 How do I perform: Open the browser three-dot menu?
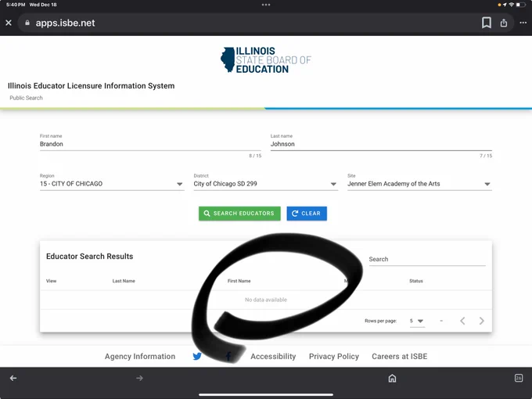click(523, 23)
